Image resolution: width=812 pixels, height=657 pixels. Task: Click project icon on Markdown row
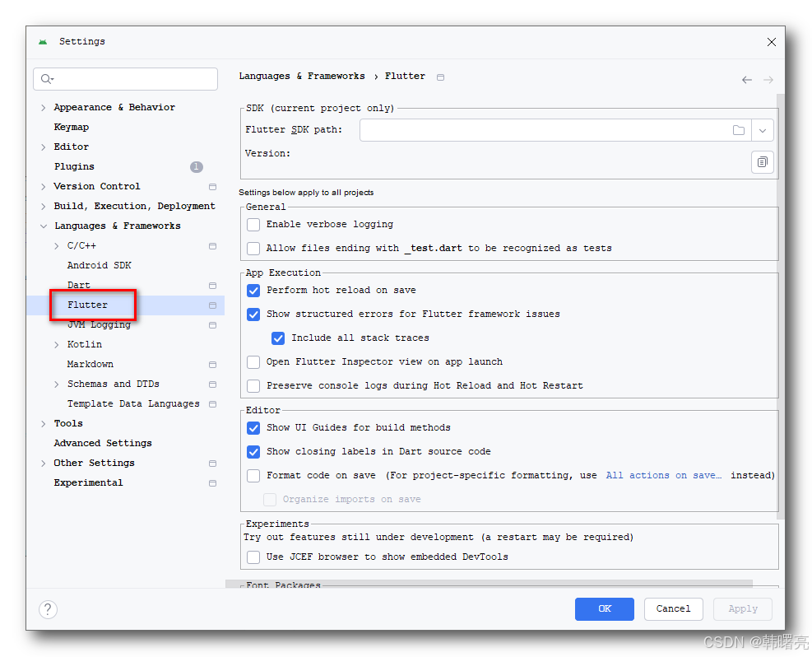point(212,365)
